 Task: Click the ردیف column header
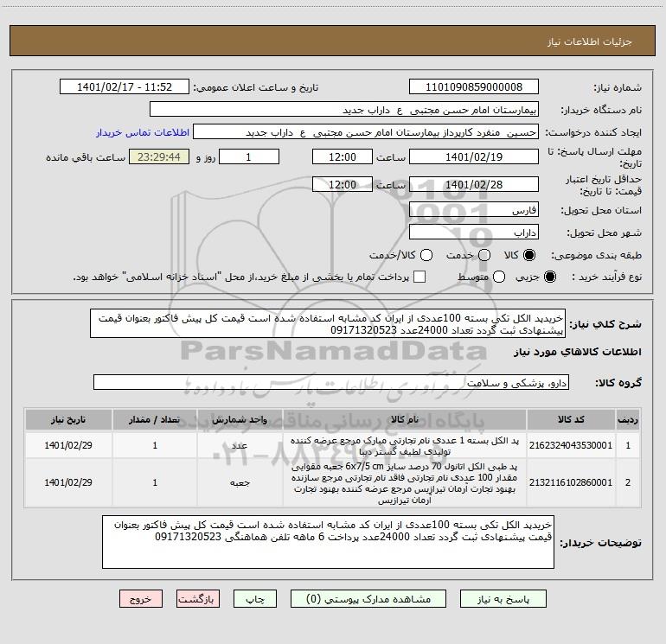(628, 420)
